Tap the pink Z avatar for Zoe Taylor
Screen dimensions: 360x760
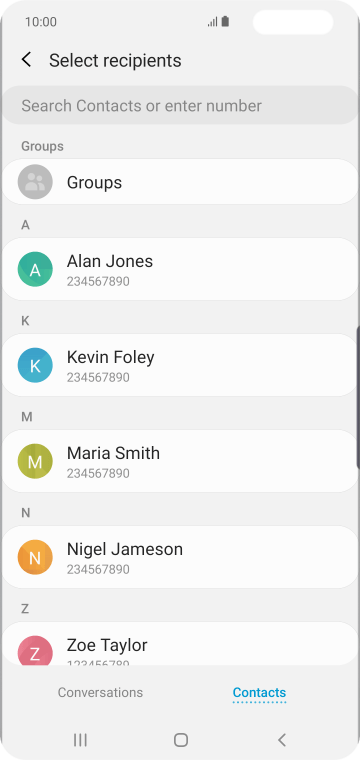[35, 650]
